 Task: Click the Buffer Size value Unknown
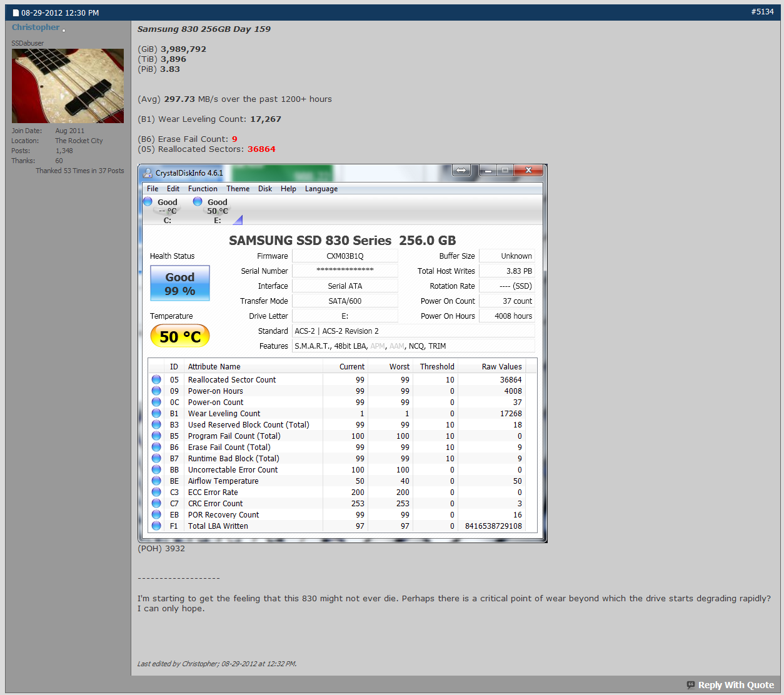coord(507,256)
